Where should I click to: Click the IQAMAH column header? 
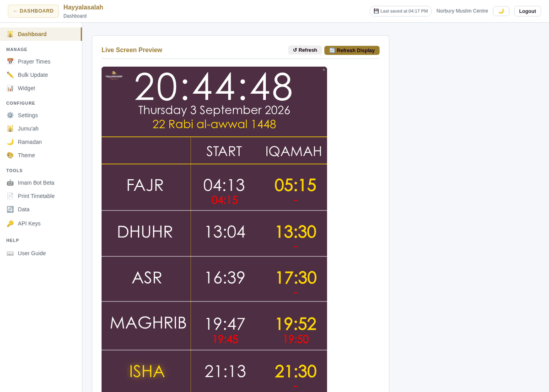point(294,151)
